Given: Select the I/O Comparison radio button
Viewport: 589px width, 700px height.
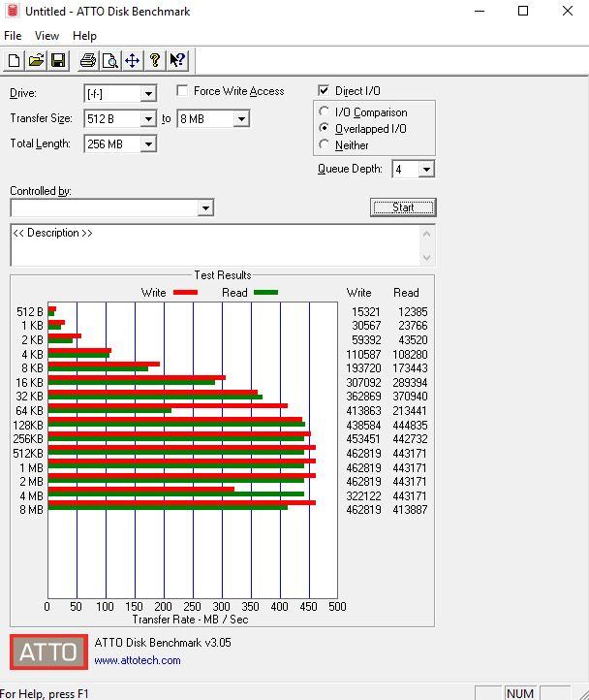Looking at the screenshot, I should coord(325,111).
